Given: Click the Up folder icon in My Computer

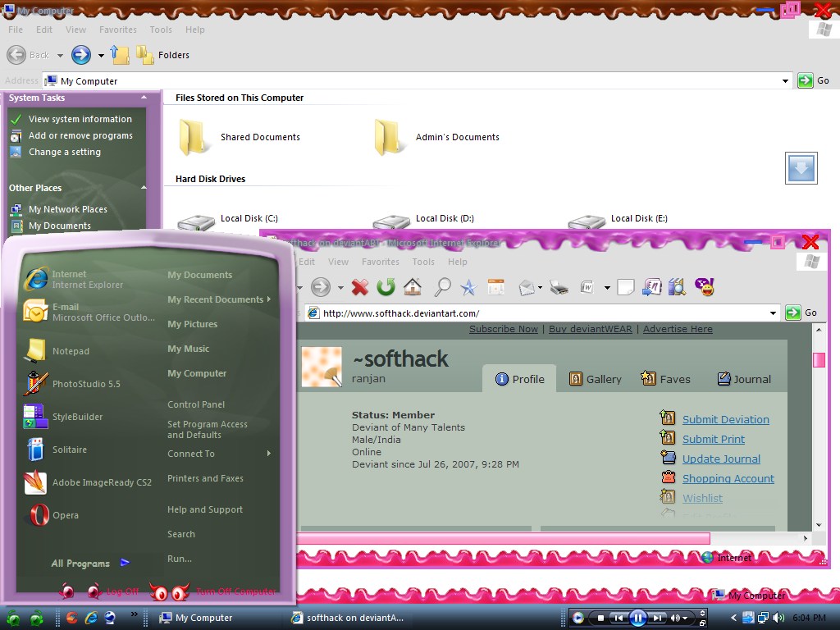Looking at the screenshot, I should point(121,55).
